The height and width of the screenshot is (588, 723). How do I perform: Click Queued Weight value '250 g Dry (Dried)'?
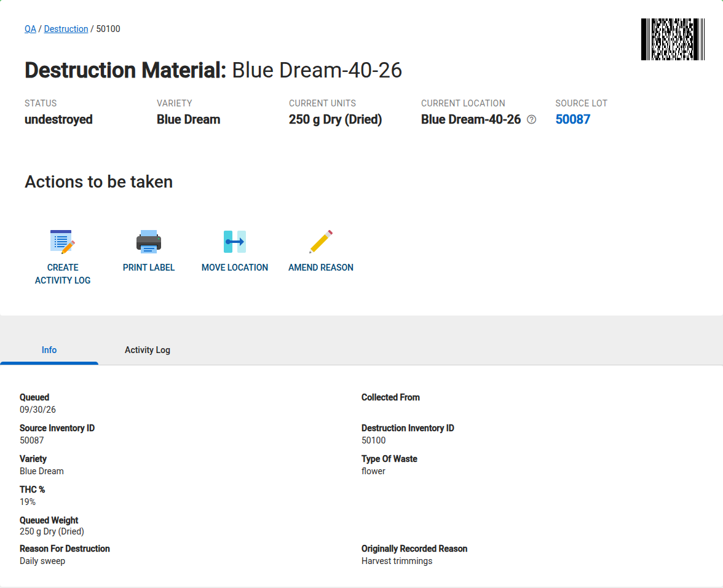tap(52, 531)
